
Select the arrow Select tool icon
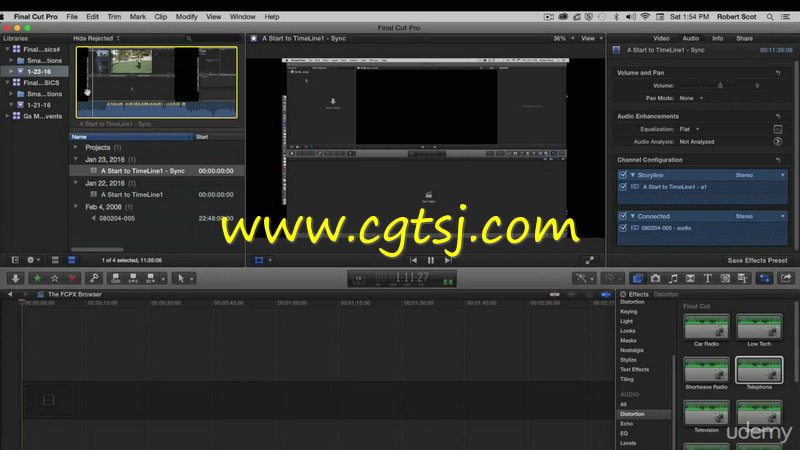pyautogui.click(x=181, y=279)
